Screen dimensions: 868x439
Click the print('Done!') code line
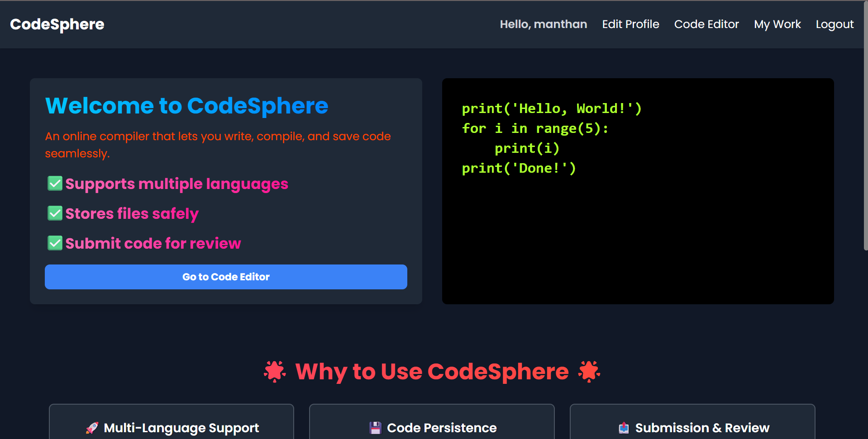coord(519,168)
